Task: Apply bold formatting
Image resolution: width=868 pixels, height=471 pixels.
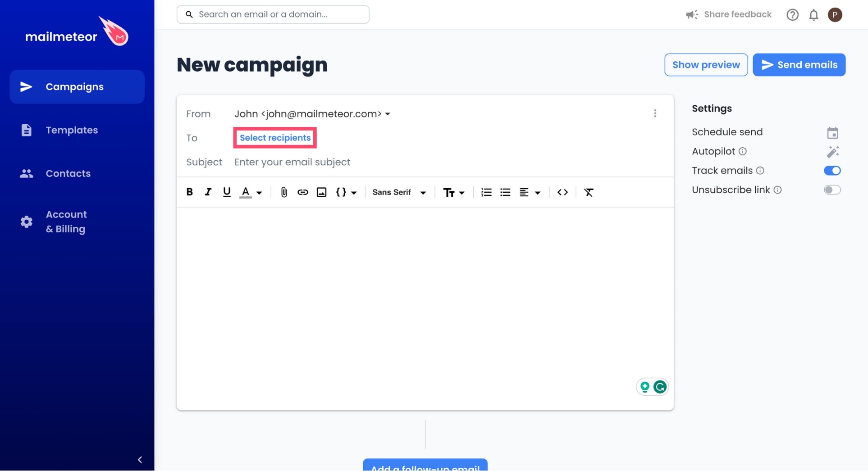Action: click(x=189, y=192)
